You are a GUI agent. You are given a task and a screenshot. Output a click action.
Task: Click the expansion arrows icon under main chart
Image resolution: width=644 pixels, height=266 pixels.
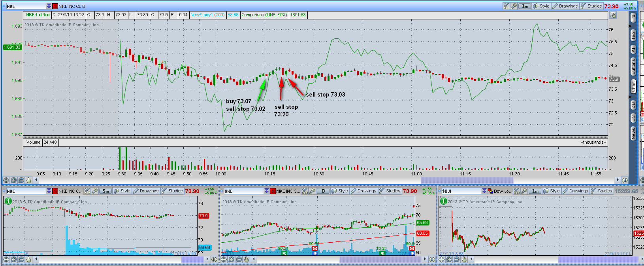[625, 180]
